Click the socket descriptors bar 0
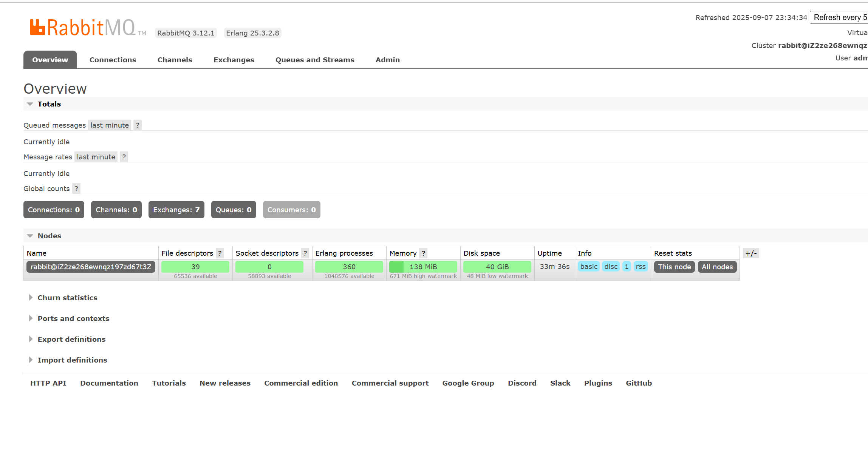The width and height of the screenshot is (868, 463). click(x=269, y=267)
